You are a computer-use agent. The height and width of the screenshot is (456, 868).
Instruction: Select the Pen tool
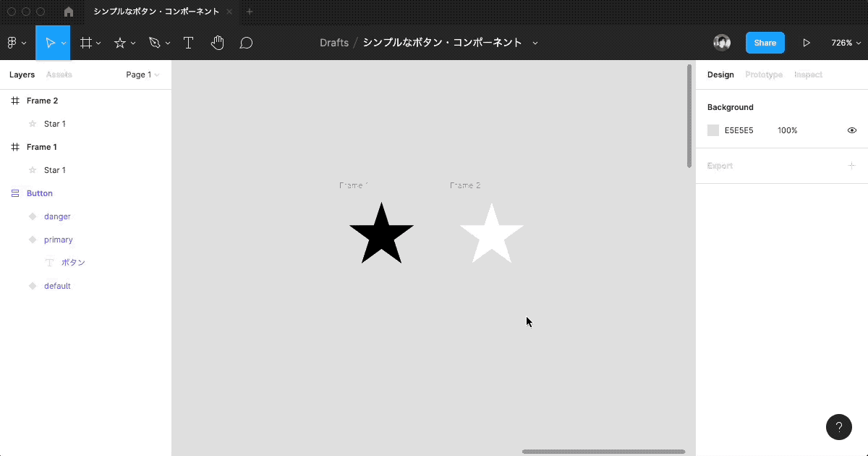click(154, 42)
